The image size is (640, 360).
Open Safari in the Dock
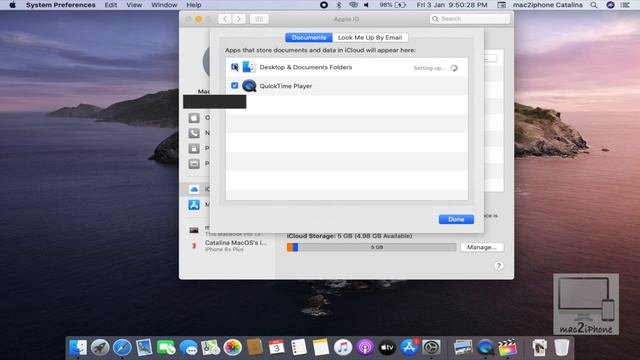coord(122,348)
